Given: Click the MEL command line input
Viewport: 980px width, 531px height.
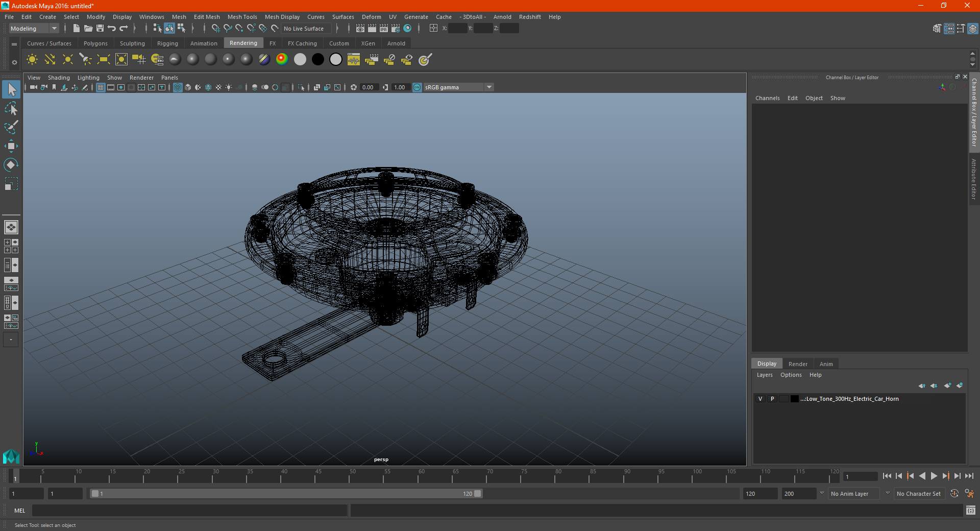Looking at the screenshot, I should (189, 511).
